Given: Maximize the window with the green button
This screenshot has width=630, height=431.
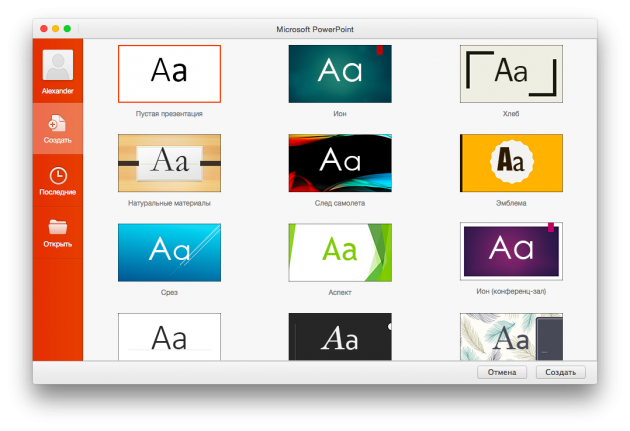Looking at the screenshot, I should [67, 29].
